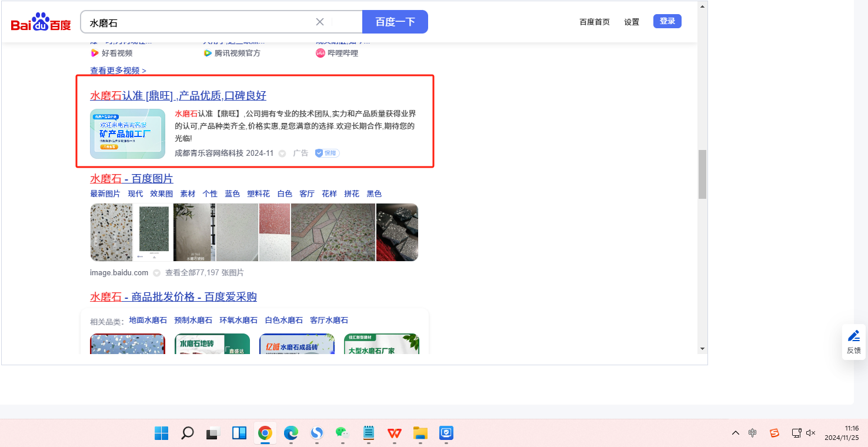The image size is (868, 447).
Task: Open the 矿产品加工厂 ad thumbnail
Action: pyautogui.click(x=128, y=134)
